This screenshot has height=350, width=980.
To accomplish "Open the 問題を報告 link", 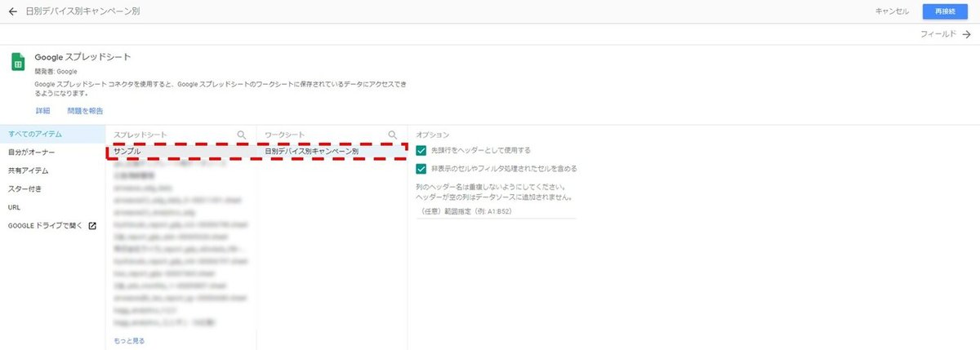I will [86, 110].
